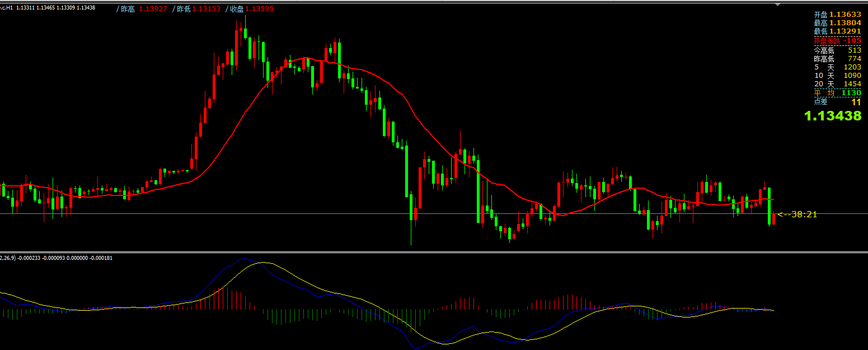Click the red 开盘涨跌 -195 row
Viewport: 868px width, 350px height.
pos(837,41)
